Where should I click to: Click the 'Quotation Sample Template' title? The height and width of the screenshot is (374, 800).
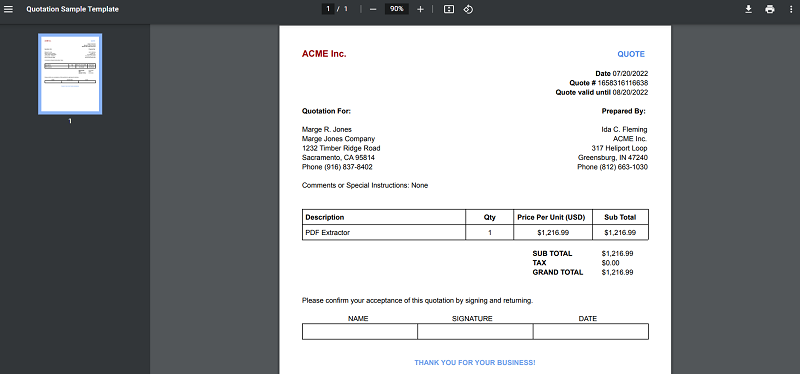point(72,9)
